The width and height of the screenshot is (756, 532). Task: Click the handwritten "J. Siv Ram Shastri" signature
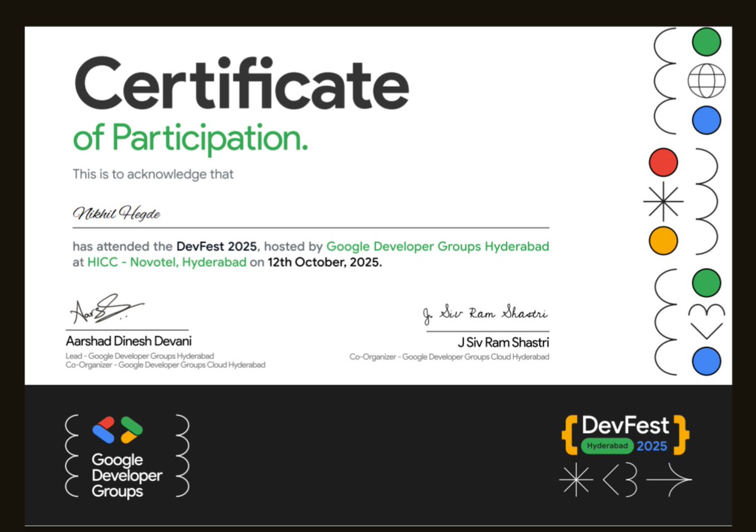(x=485, y=313)
